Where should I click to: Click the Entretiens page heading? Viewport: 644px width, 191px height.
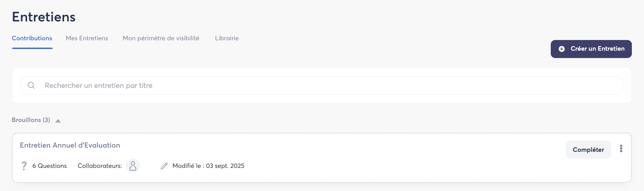coord(44,17)
